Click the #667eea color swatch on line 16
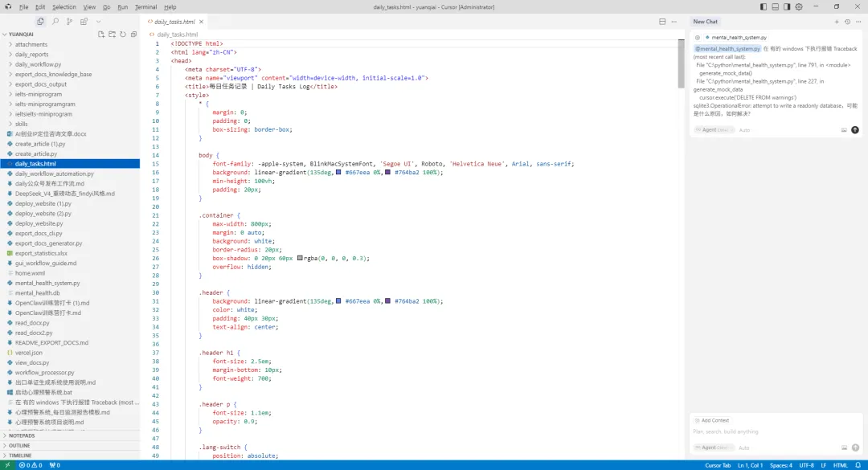This screenshot has width=868, height=470. [x=338, y=172]
